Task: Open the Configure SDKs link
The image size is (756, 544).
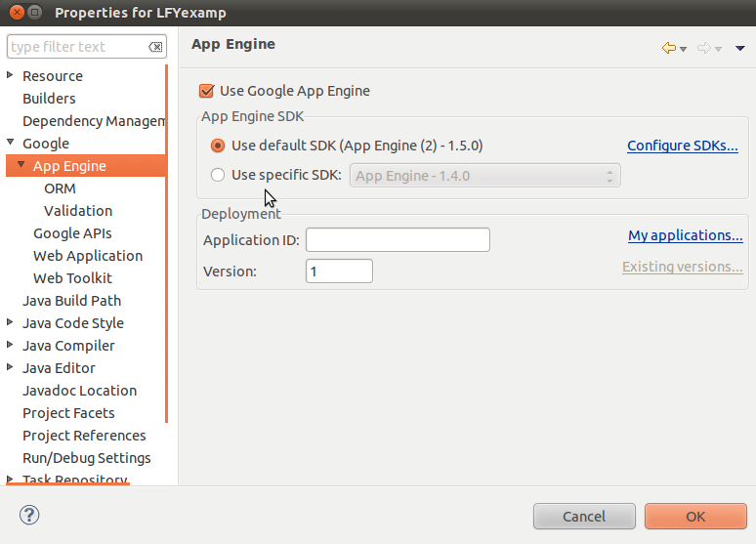Action: click(682, 146)
